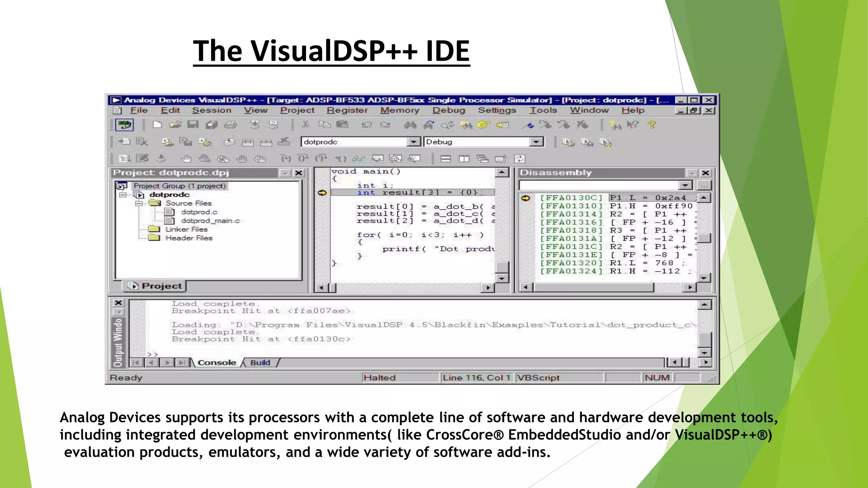This screenshot has height=488, width=868.
Task: Select dotprod_main.c in the project tree
Action: point(210,221)
